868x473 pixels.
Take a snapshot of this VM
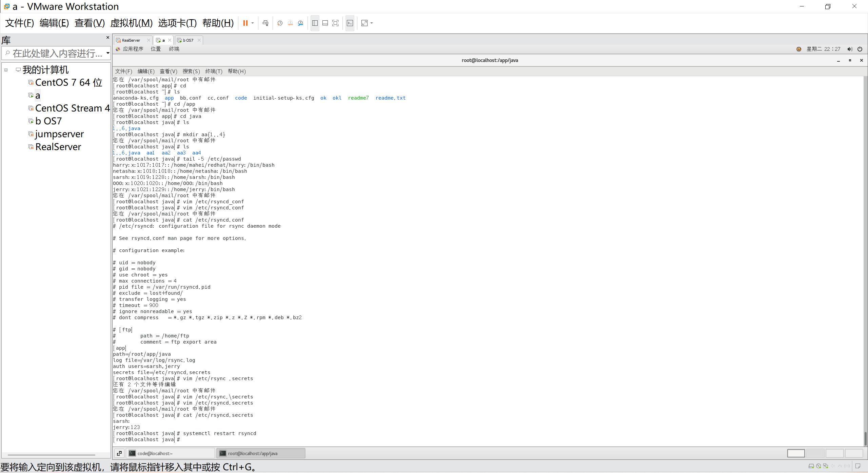pyautogui.click(x=280, y=23)
